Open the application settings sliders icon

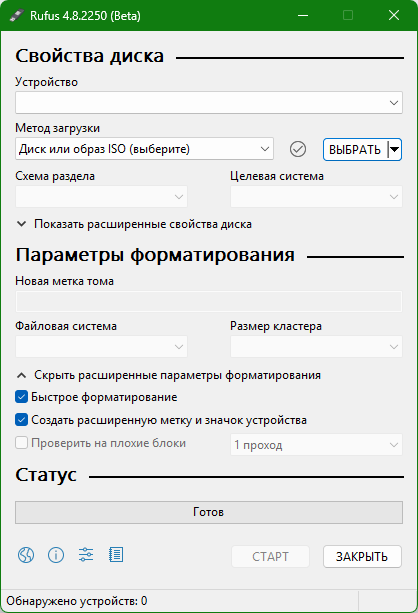tap(86, 555)
